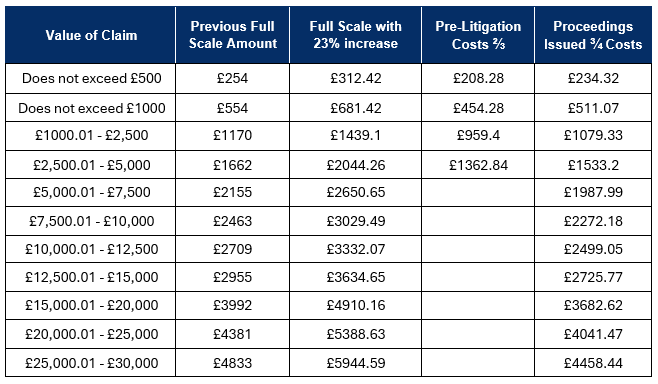Image resolution: width=658 pixels, height=384 pixels.
Task: Click the £1533.2 proceedings cost cell
Action: [593, 165]
